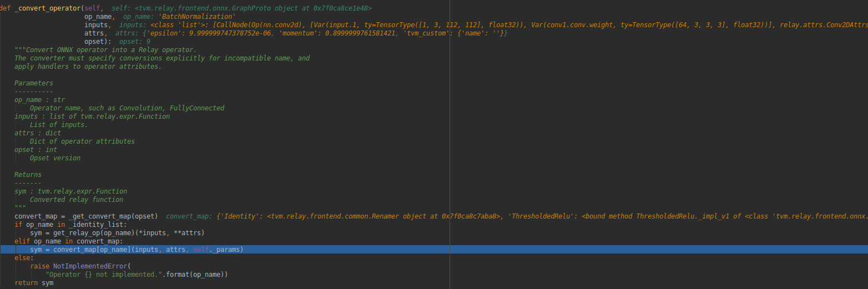This screenshot has height=289, width=868.
Task: Click the GraphProto object debug hint
Action: pos(254,8)
